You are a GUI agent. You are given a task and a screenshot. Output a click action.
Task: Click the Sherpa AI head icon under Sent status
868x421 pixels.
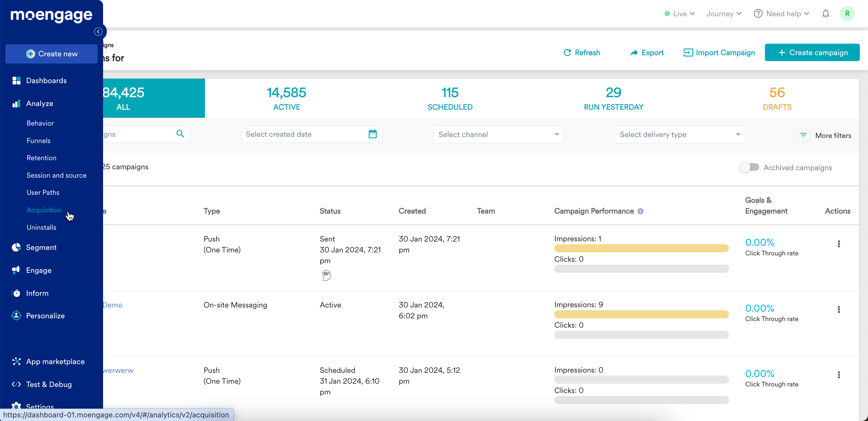pos(326,275)
